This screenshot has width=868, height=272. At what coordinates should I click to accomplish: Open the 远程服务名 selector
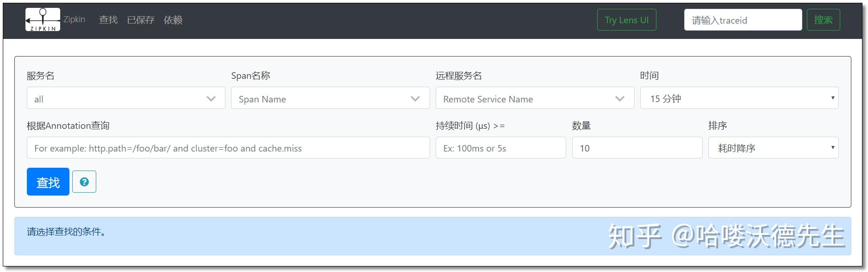pos(527,98)
